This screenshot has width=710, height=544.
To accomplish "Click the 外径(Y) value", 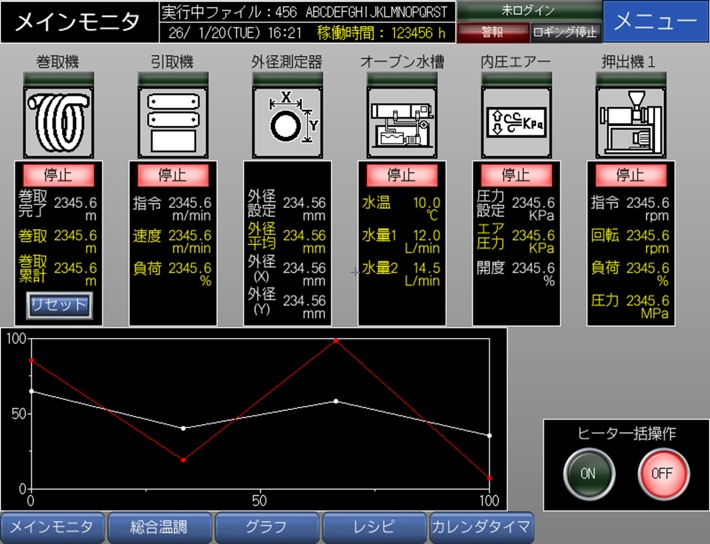I will click(304, 306).
